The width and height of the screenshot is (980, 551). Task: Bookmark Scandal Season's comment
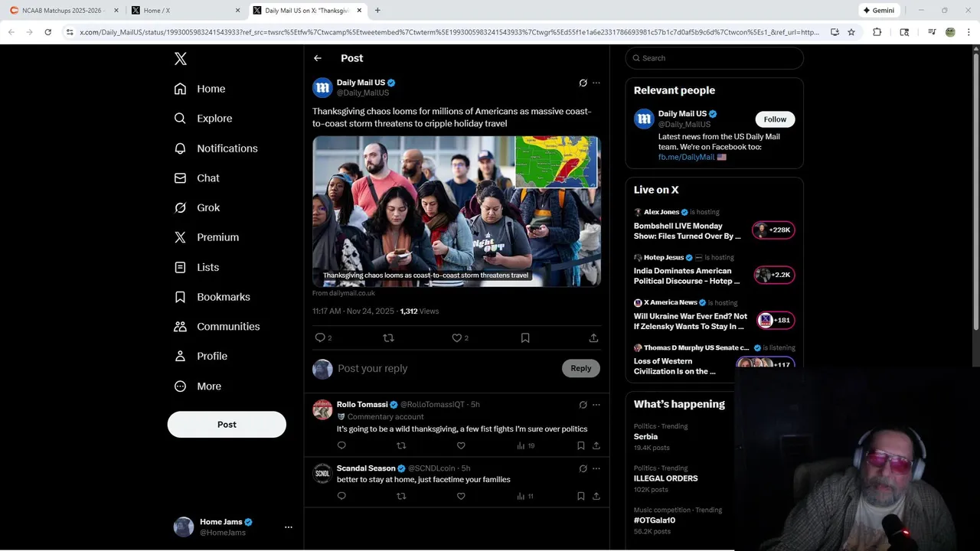click(x=580, y=496)
